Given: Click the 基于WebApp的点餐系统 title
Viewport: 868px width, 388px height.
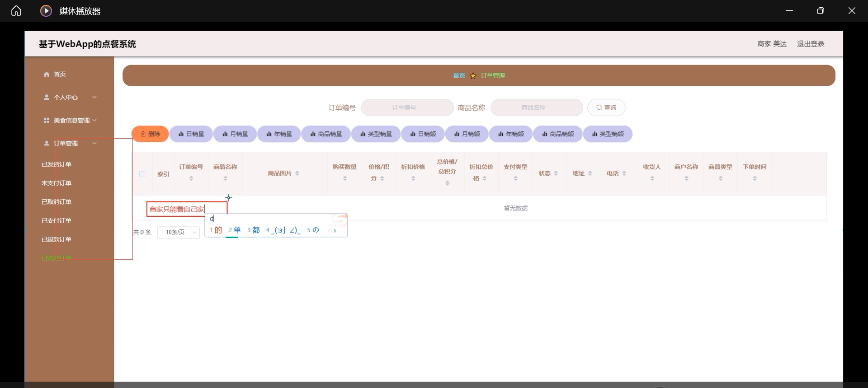Looking at the screenshot, I should tap(87, 44).
